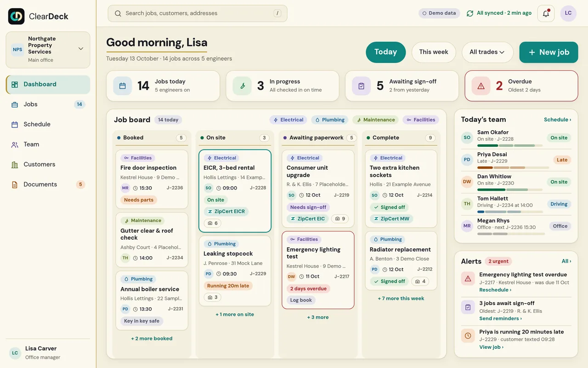Open Dashboard in the sidebar
The image size is (588, 368).
coord(48,85)
